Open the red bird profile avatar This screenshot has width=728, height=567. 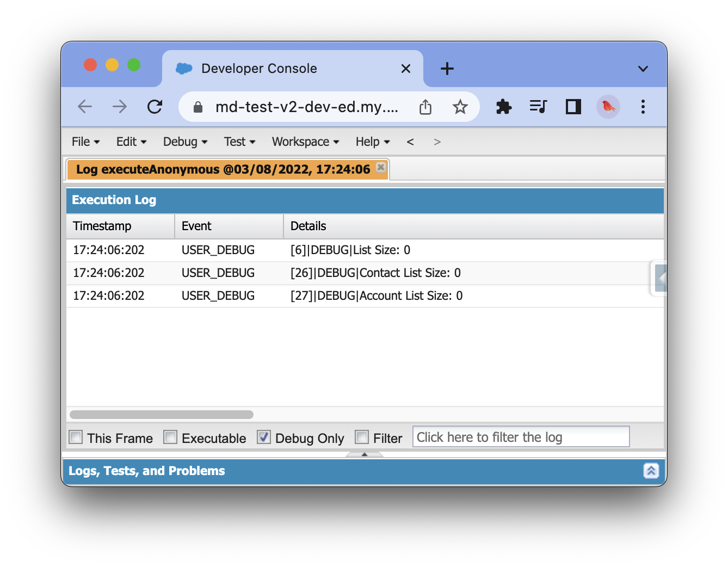coord(608,107)
